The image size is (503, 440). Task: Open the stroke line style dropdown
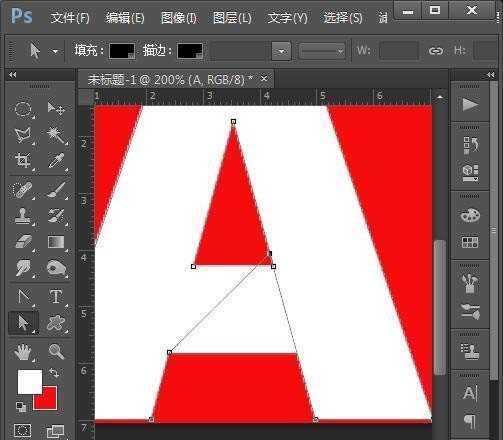coord(322,51)
